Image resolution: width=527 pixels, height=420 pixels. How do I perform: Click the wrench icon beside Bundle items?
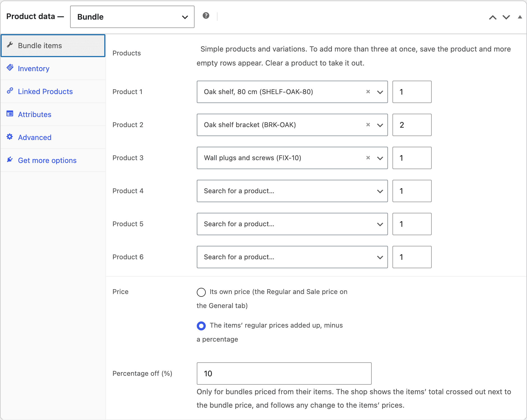(x=10, y=45)
